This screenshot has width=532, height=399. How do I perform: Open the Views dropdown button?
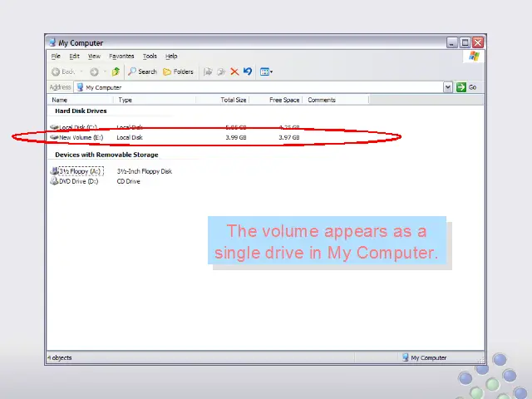(266, 71)
